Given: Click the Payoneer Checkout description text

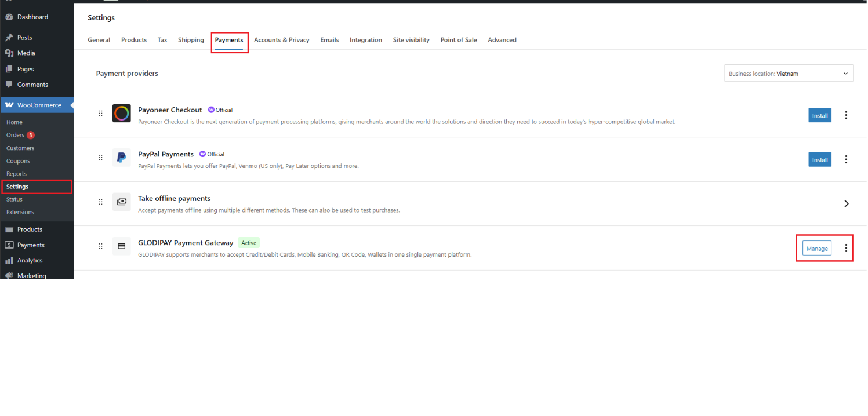Looking at the screenshot, I should click(x=406, y=122).
